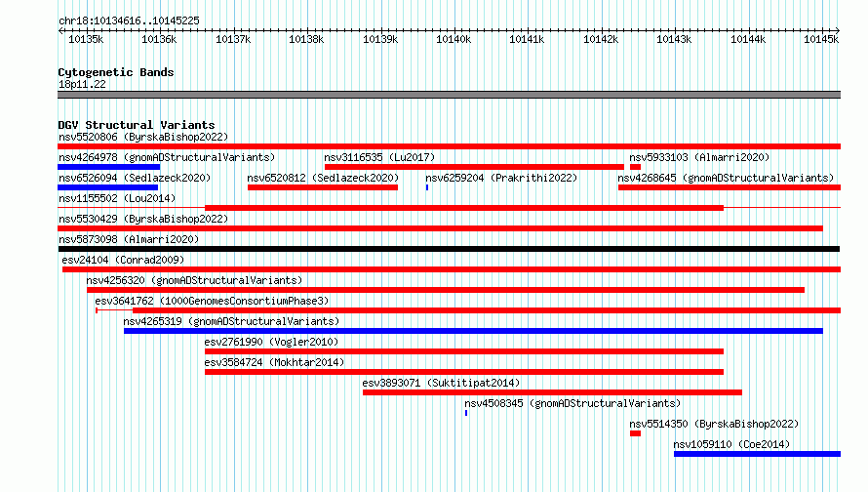
Task: Select the 18p11.22 band label
Action: coord(82,84)
